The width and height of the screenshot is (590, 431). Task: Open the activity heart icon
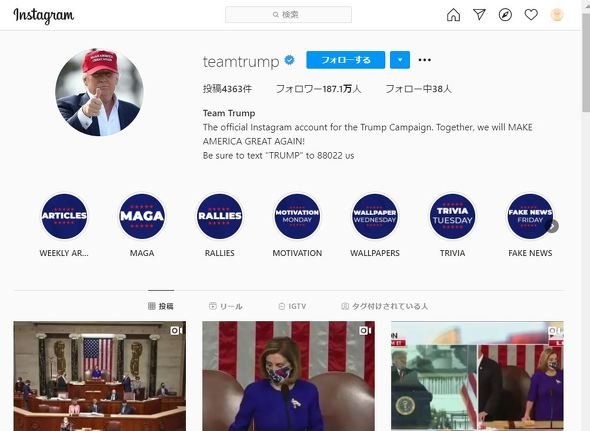click(x=531, y=15)
